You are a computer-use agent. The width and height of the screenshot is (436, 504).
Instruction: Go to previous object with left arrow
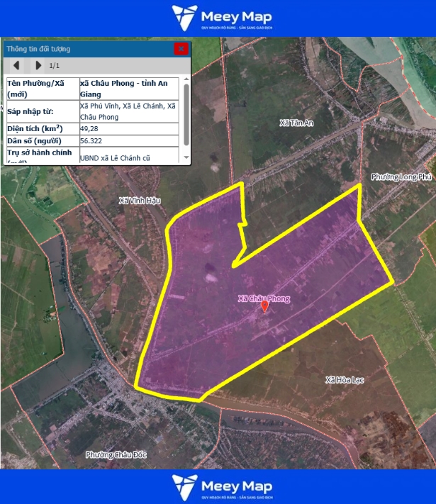coord(16,66)
